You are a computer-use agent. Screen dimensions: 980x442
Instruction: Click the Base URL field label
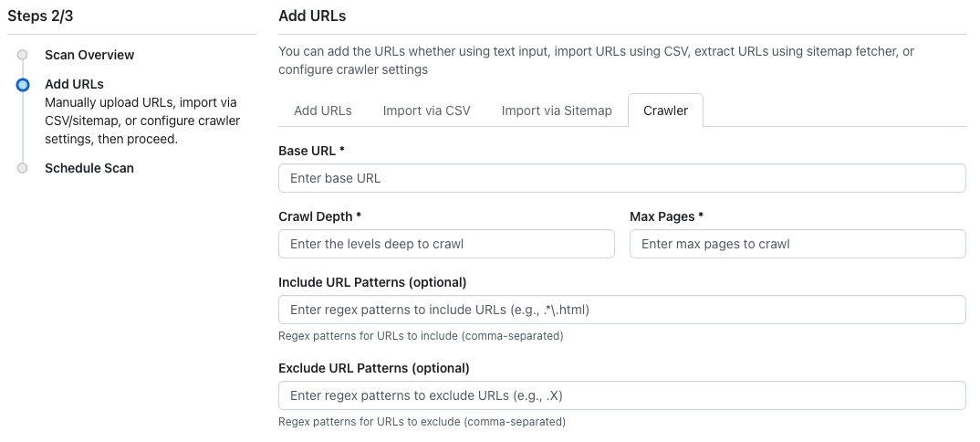click(310, 151)
